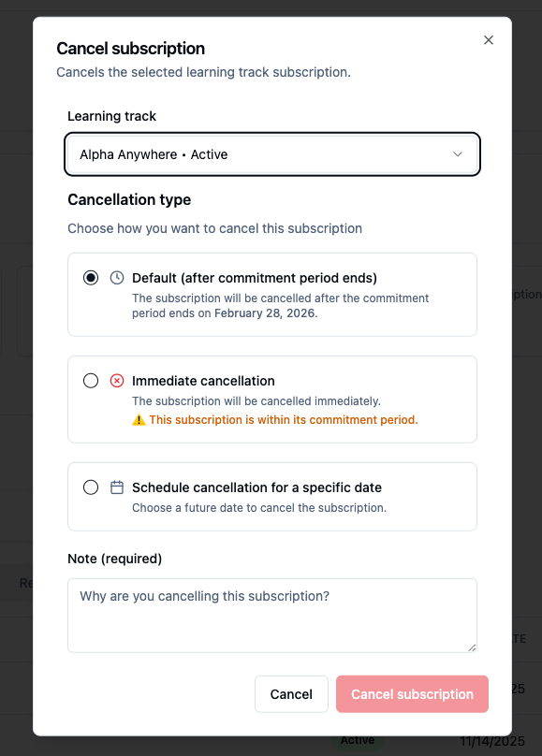Click the clock icon beside Default cancellation option
The image size is (542, 756).
pos(115,277)
